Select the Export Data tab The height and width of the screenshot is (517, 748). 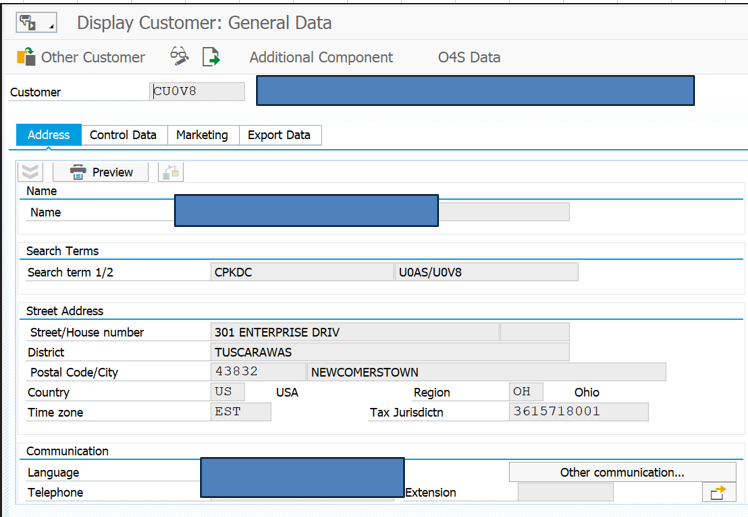(x=279, y=135)
